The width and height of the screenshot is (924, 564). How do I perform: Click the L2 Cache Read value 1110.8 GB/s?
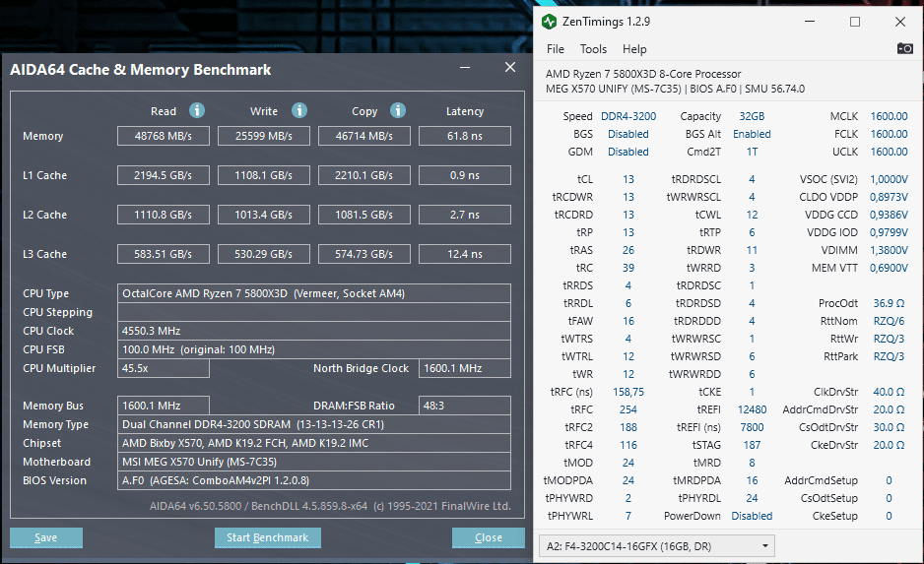(164, 215)
